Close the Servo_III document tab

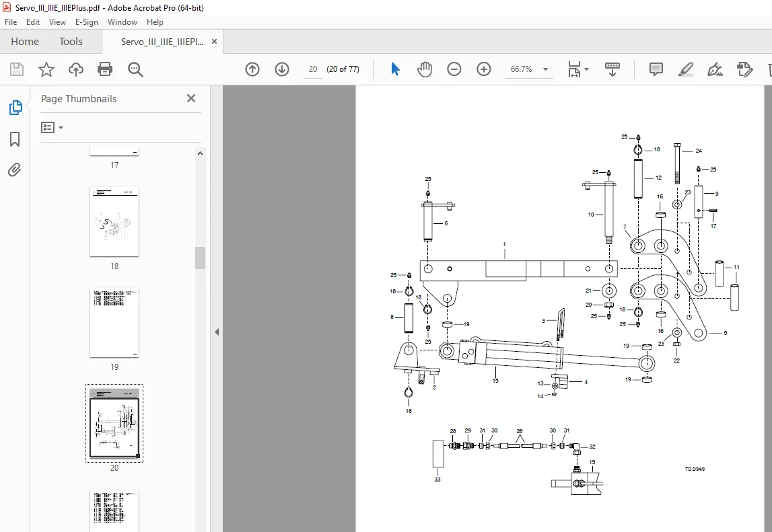(214, 42)
